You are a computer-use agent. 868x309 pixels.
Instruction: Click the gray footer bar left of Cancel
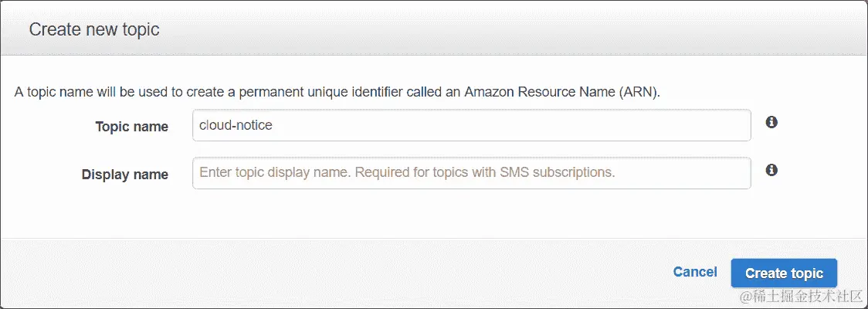pos(332,273)
